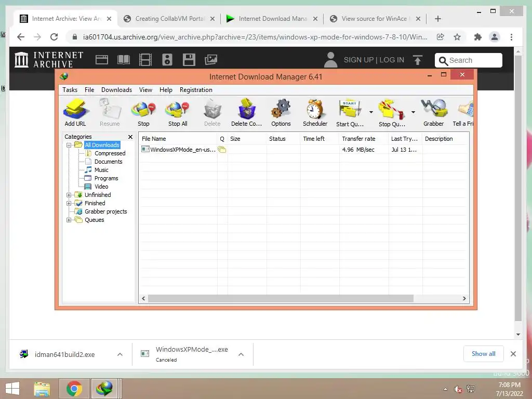
Task: Expand the Finished category node
Action: pos(69,203)
